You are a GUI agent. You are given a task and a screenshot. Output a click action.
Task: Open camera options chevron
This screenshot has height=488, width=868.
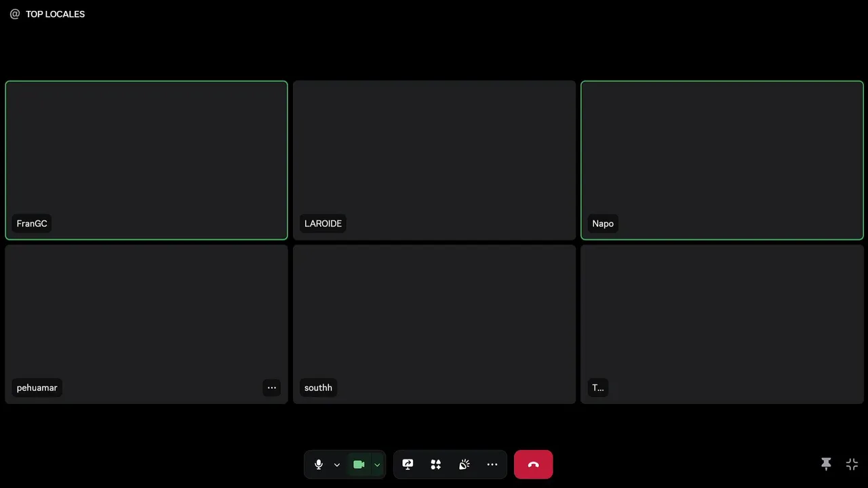(x=377, y=465)
